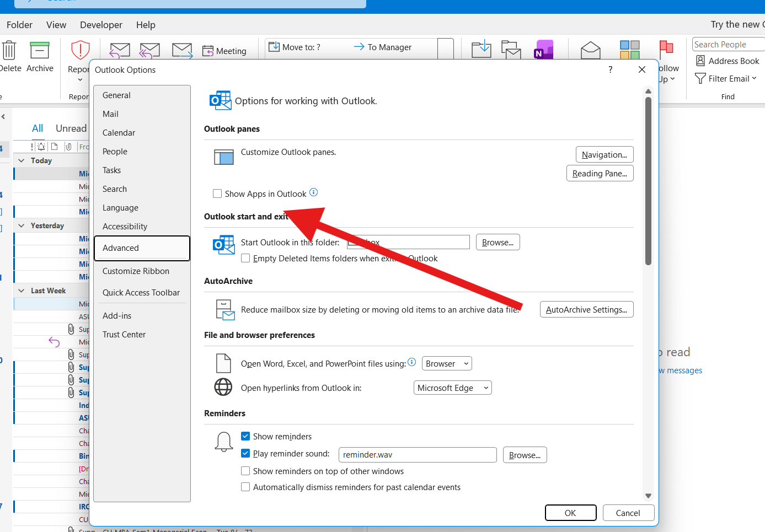Click the dialog scroll down arrow
765x532 pixels.
point(648,496)
